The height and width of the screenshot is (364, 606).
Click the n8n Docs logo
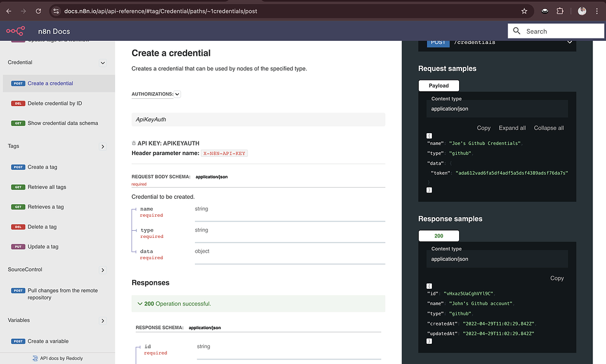(x=14, y=31)
